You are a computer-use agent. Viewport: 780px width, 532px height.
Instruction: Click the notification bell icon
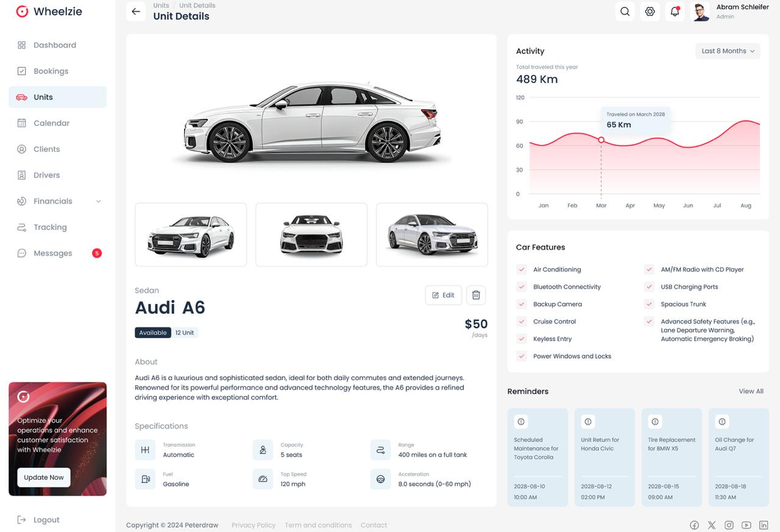pos(675,11)
